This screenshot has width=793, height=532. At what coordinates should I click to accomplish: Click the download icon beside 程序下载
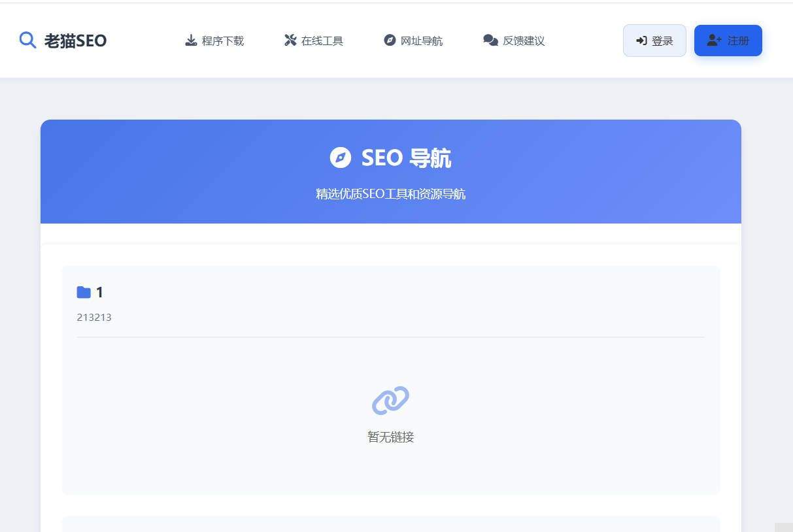pos(191,41)
